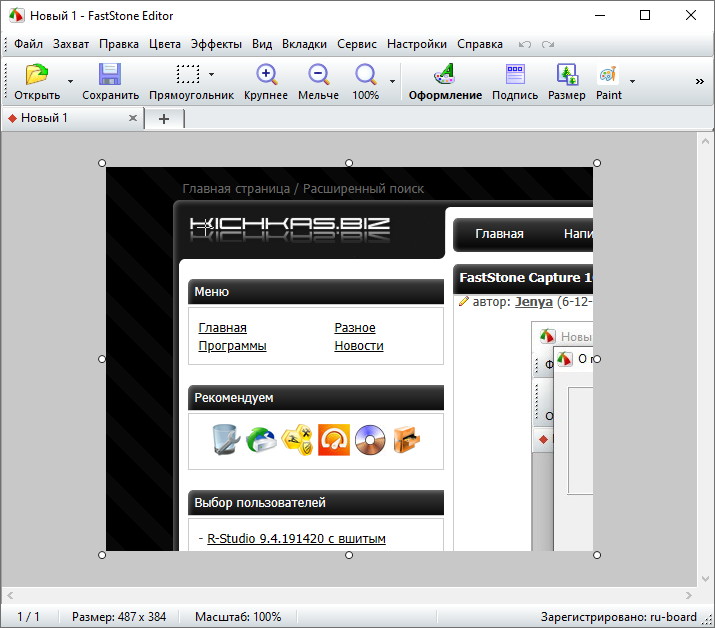Click the Масштаб: 100% status text
Viewport: 715px width, 628px height.
[x=238, y=617]
